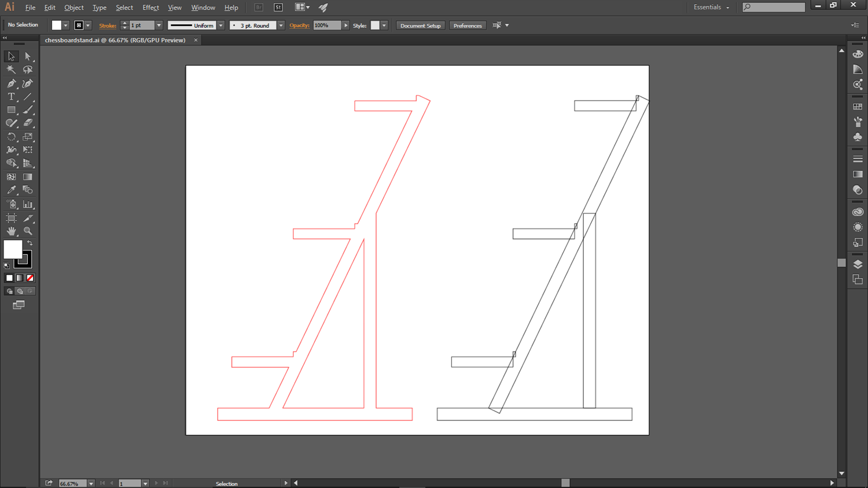Open the Color panel palette icon

point(858,54)
